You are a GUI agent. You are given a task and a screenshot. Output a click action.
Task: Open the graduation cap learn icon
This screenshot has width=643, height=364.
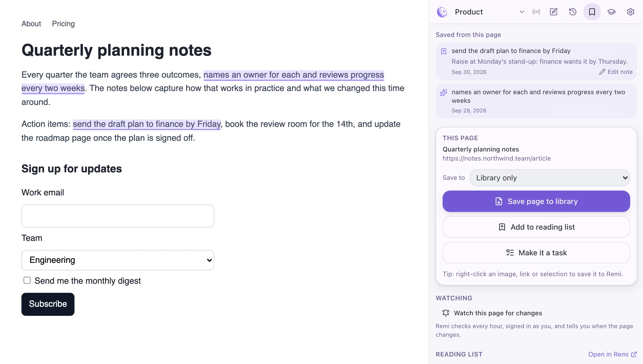(611, 12)
